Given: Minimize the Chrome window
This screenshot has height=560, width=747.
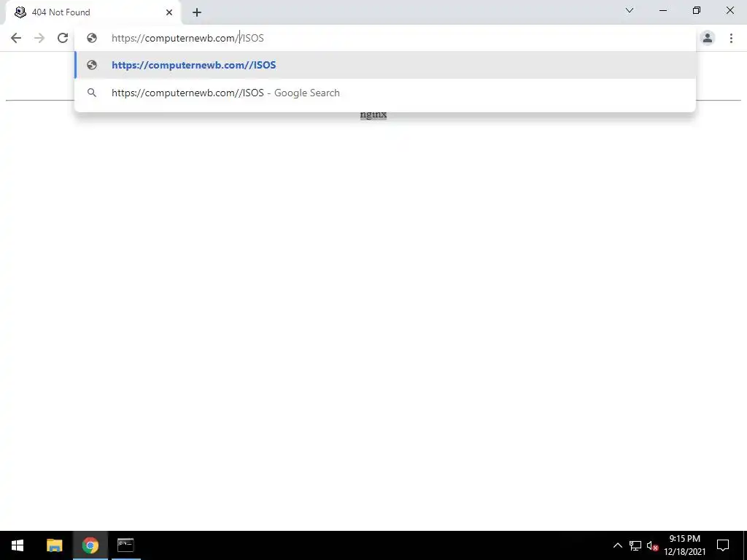Looking at the screenshot, I should pyautogui.click(x=663, y=10).
